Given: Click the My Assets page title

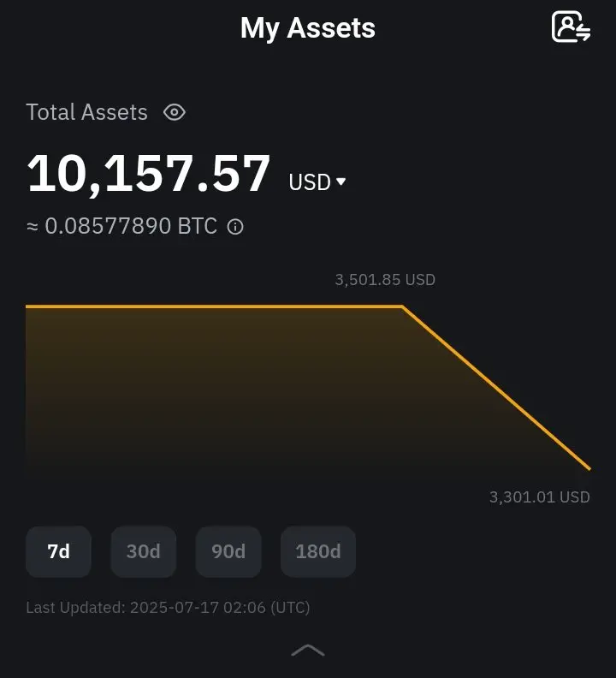Looking at the screenshot, I should click(x=308, y=28).
